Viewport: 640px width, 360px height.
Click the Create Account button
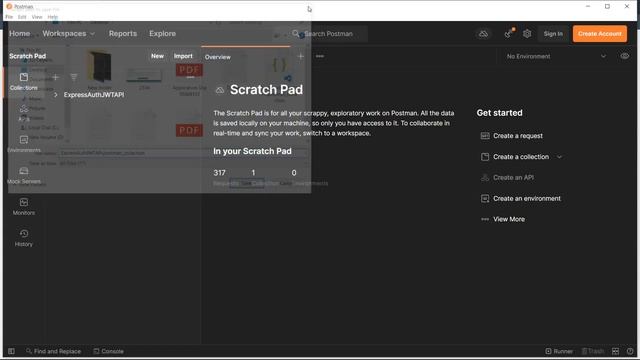600,34
